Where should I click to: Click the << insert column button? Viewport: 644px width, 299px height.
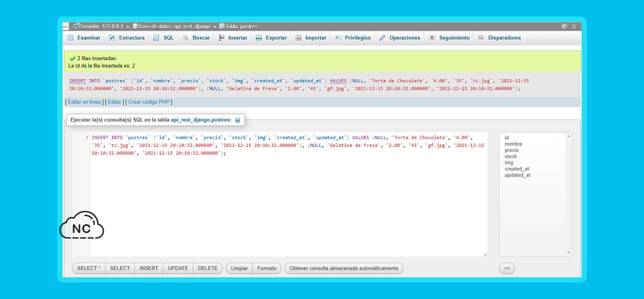507,268
